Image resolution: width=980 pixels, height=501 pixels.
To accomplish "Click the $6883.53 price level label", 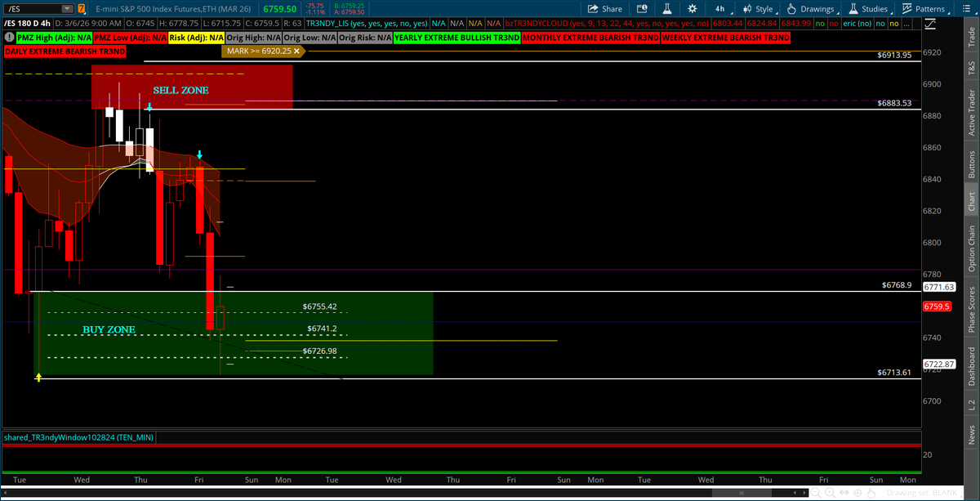I will coord(894,104).
